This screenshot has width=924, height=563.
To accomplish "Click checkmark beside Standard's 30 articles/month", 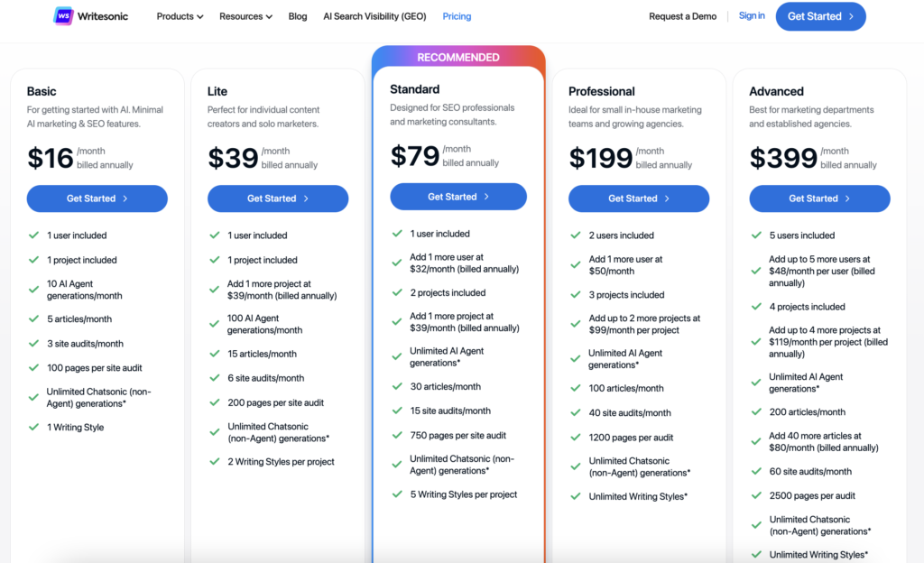I will pyautogui.click(x=397, y=386).
